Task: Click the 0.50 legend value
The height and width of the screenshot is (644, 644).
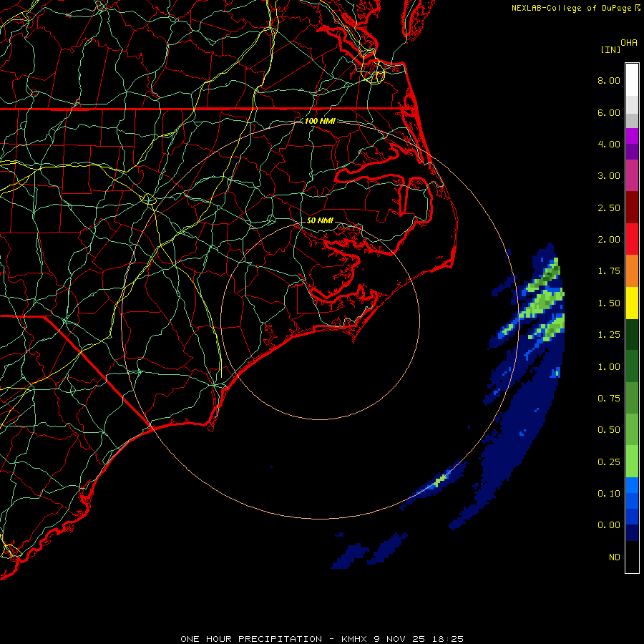Action: pyautogui.click(x=609, y=430)
